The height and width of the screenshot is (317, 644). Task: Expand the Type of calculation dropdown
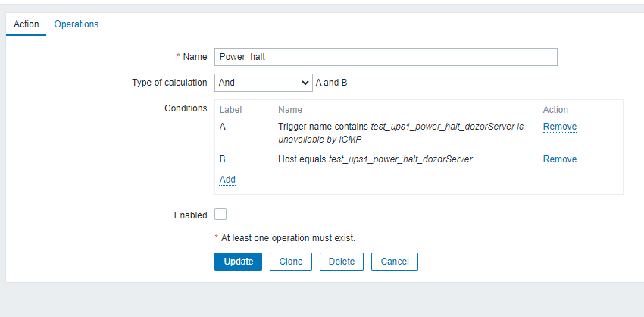(x=263, y=83)
